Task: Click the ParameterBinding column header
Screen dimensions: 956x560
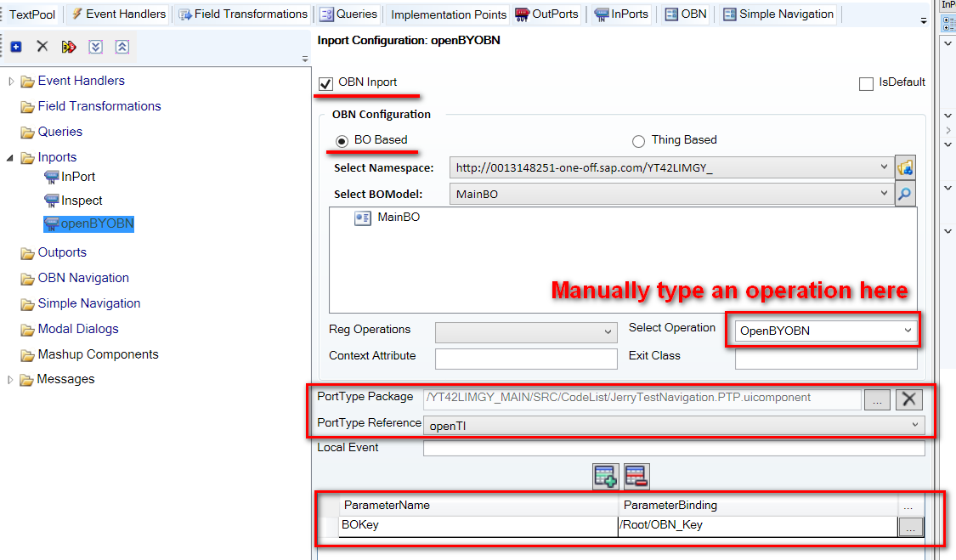Action: [x=758, y=506]
